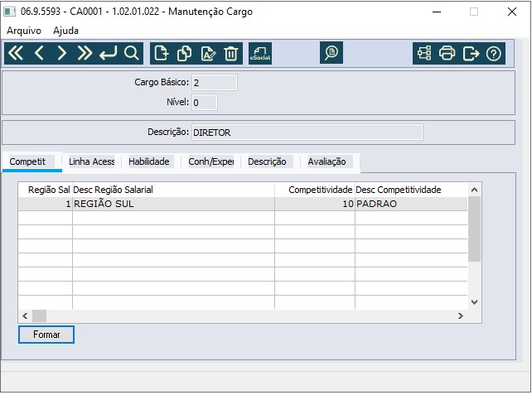The width and height of the screenshot is (532, 395).
Task: Delete record trash icon
Action: pos(230,53)
